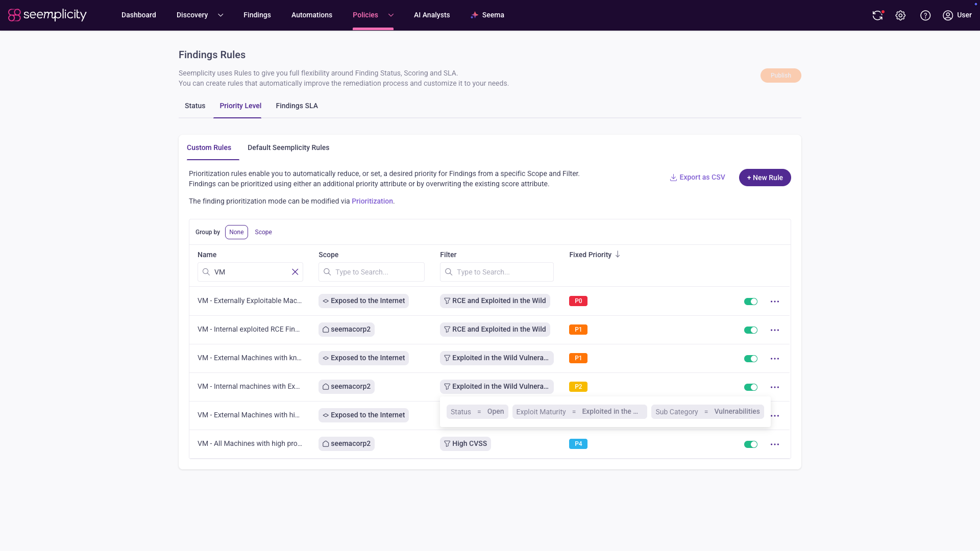
Task: Open the help question mark icon
Action: (x=925, y=15)
